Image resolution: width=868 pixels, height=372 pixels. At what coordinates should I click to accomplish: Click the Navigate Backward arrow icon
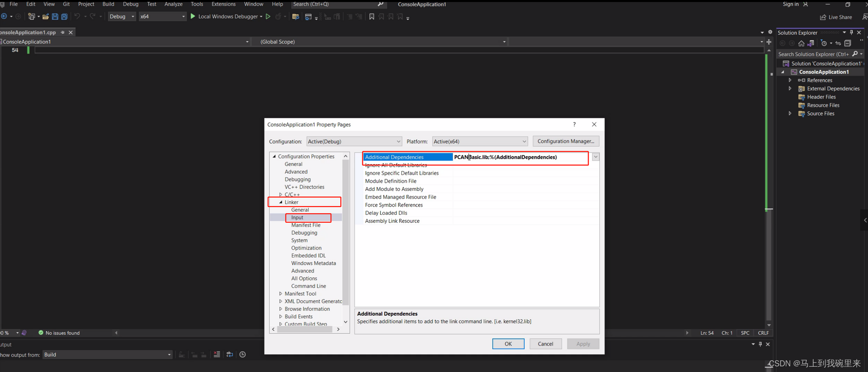tap(4, 16)
